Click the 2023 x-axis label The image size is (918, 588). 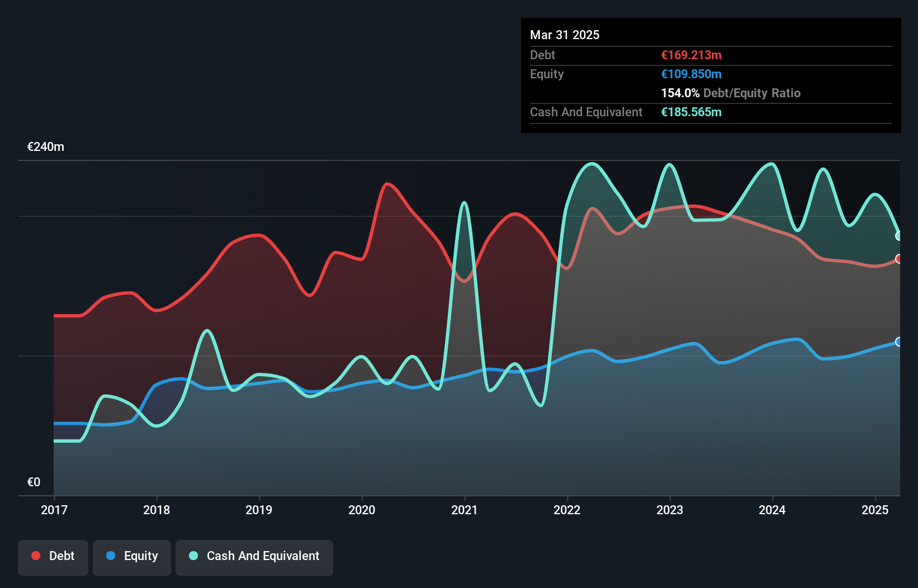tap(670, 510)
